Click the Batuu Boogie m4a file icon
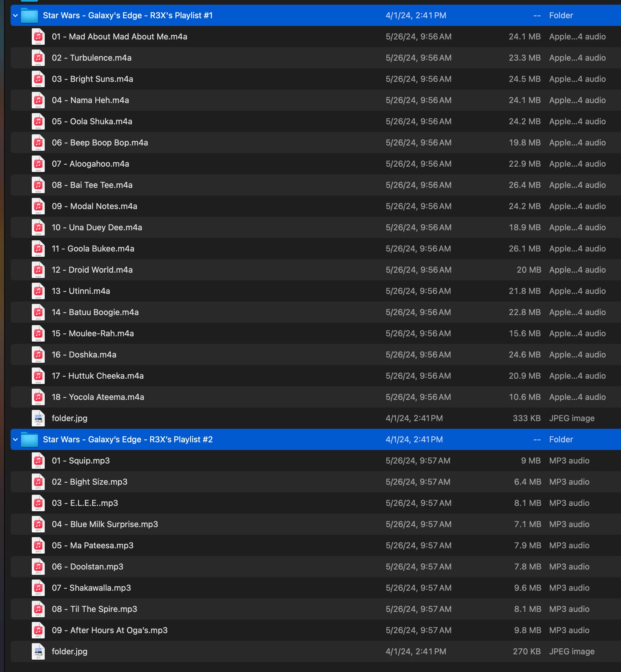This screenshot has height=672, width=621. (x=38, y=312)
